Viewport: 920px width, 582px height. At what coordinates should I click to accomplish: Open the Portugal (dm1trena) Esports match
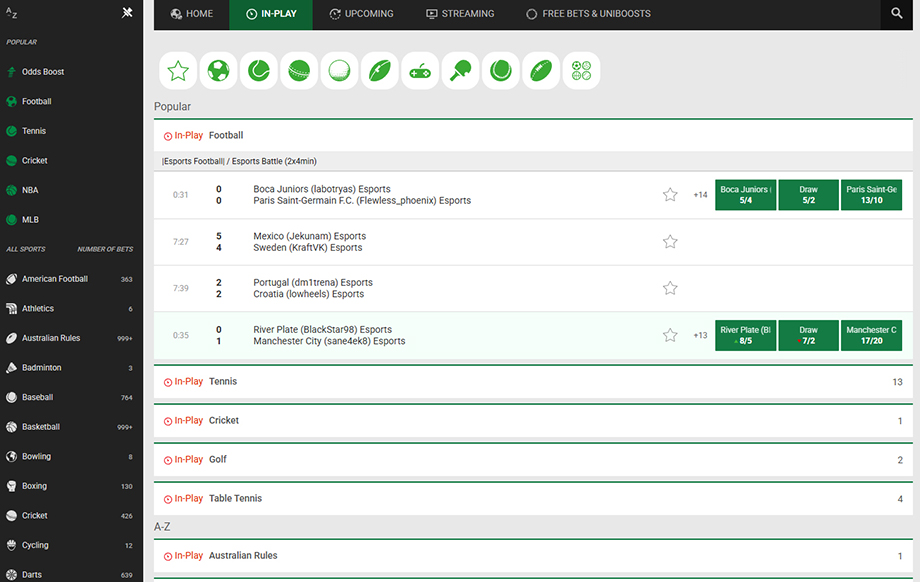[x=313, y=283]
